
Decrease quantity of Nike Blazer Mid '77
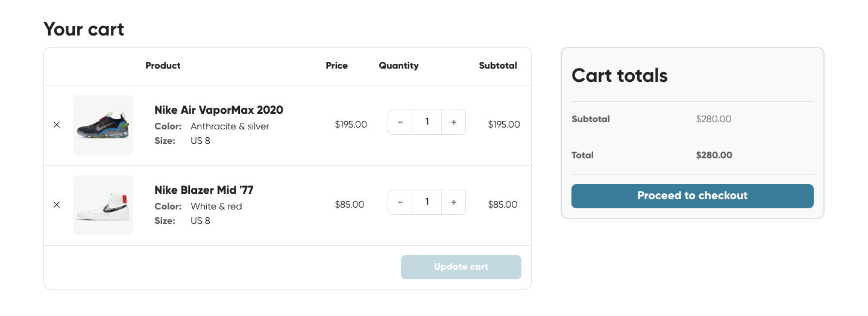pos(400,202)
